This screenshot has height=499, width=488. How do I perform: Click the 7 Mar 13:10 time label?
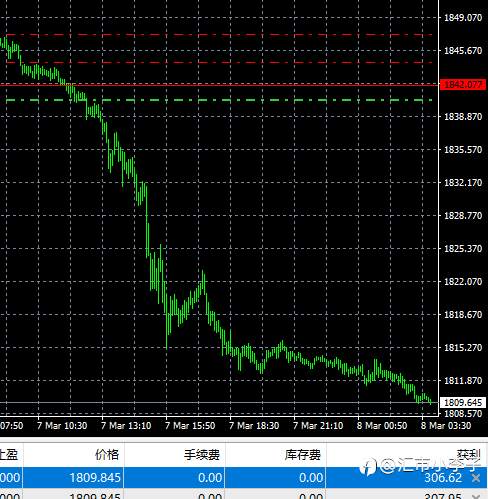pos(126,426)
